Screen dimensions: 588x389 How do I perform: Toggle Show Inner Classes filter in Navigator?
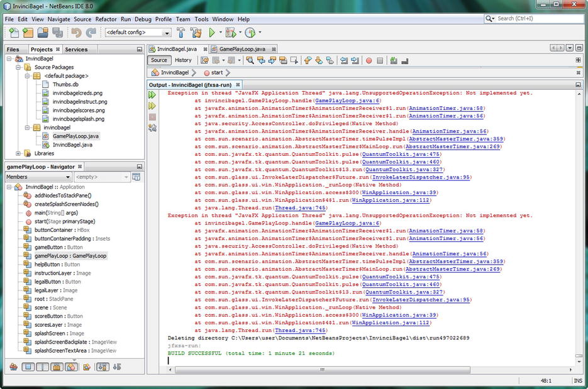[x=71, y=367]
